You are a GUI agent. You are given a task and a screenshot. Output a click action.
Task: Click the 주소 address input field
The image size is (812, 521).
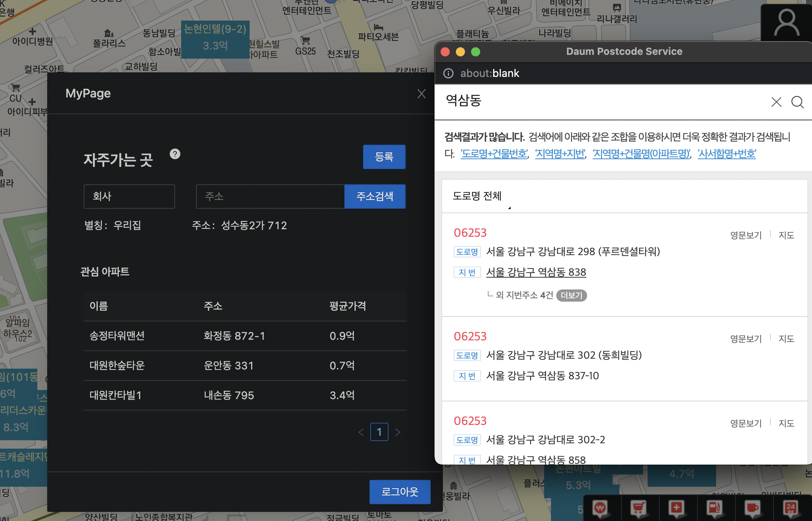coord(270,197)
